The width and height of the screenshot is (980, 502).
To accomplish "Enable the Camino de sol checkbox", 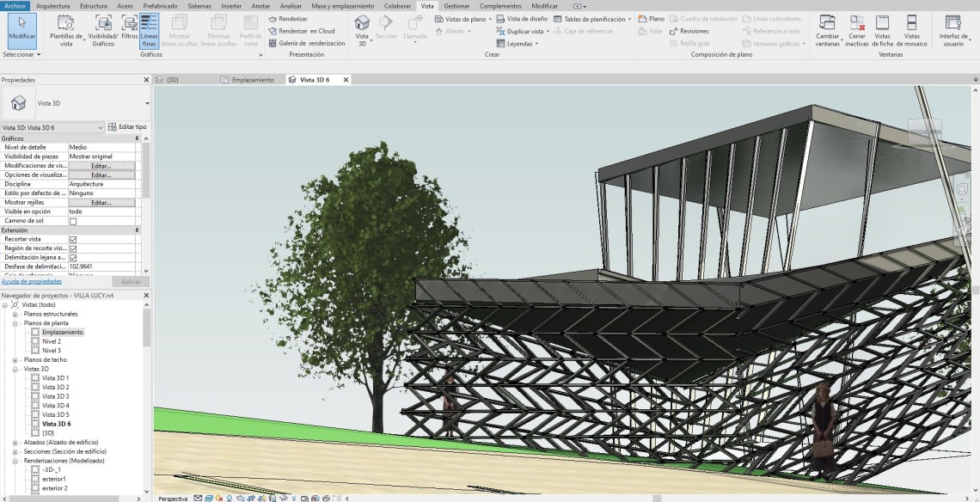I will (73, 221).
